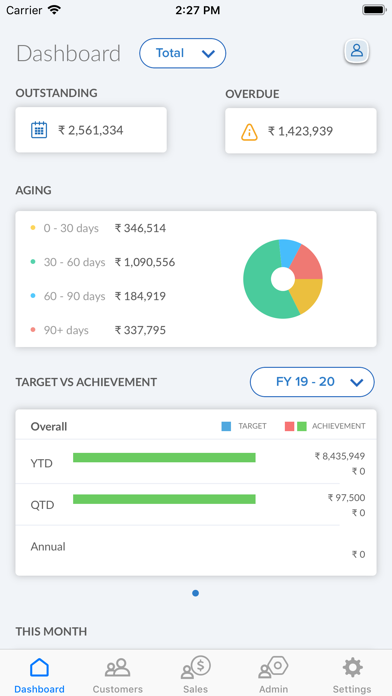Viewport: 392px width, 696px height.
Task: Click the QTD row label
Action: pos(42,505)
